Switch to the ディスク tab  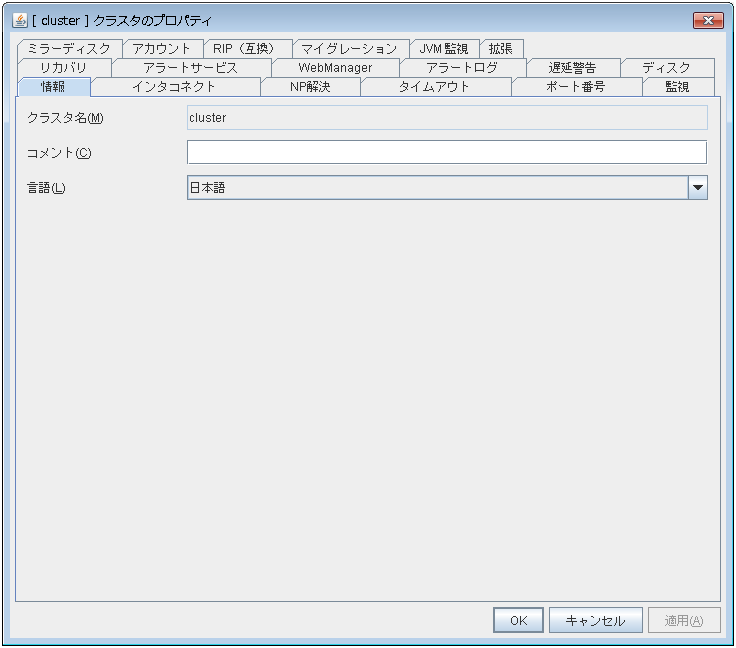point(666,68)
